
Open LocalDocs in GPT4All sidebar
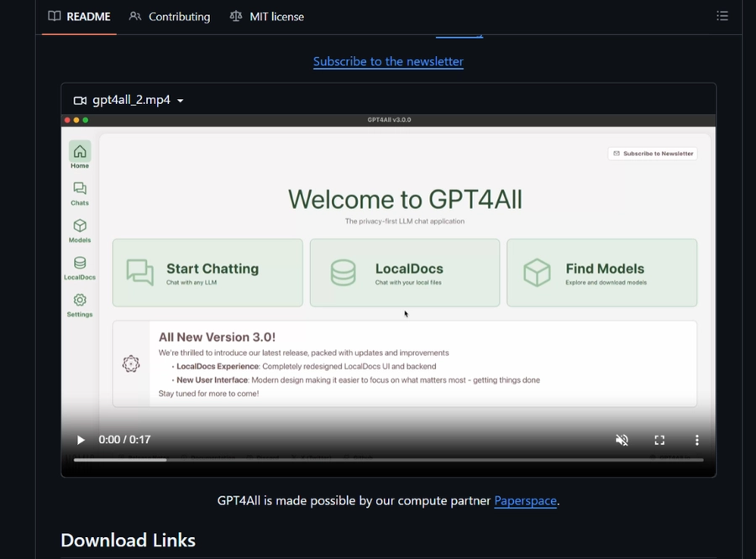(x=80, y=268)
